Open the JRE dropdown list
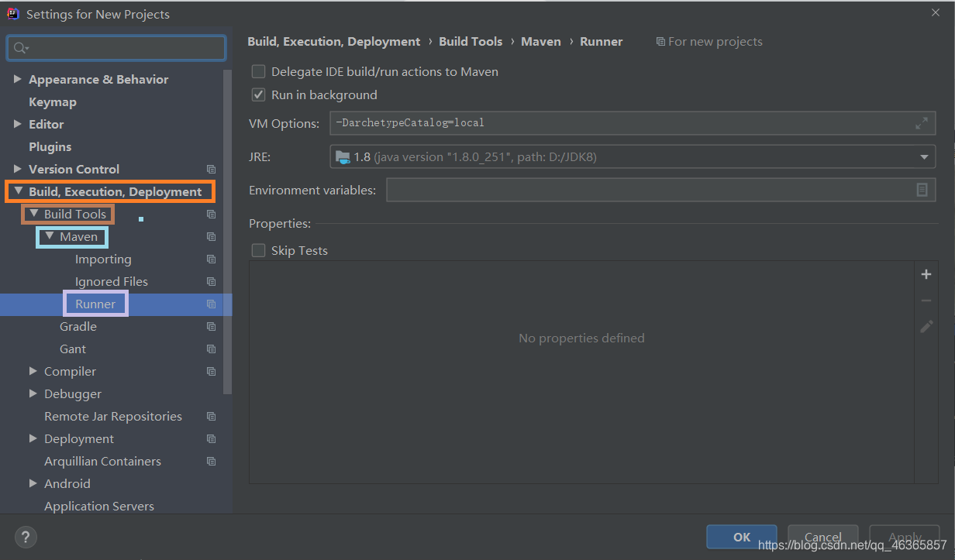This screenshot has height=560, width=955. 924,157
